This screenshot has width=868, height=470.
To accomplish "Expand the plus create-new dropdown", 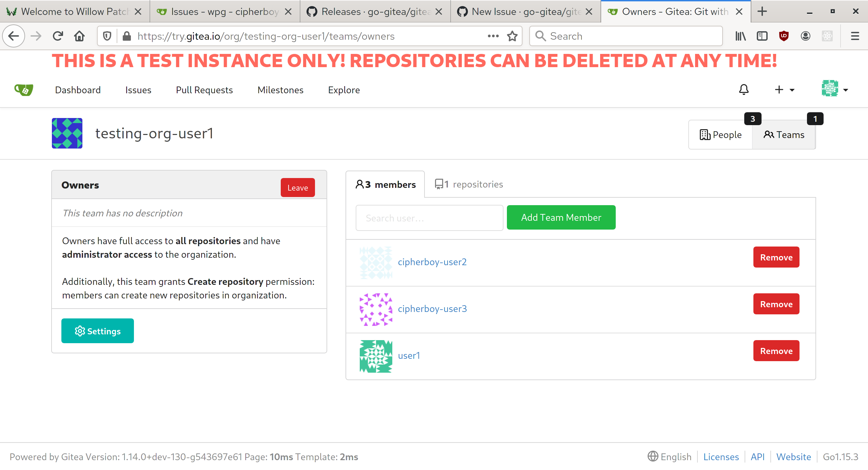I will [784, 90].
